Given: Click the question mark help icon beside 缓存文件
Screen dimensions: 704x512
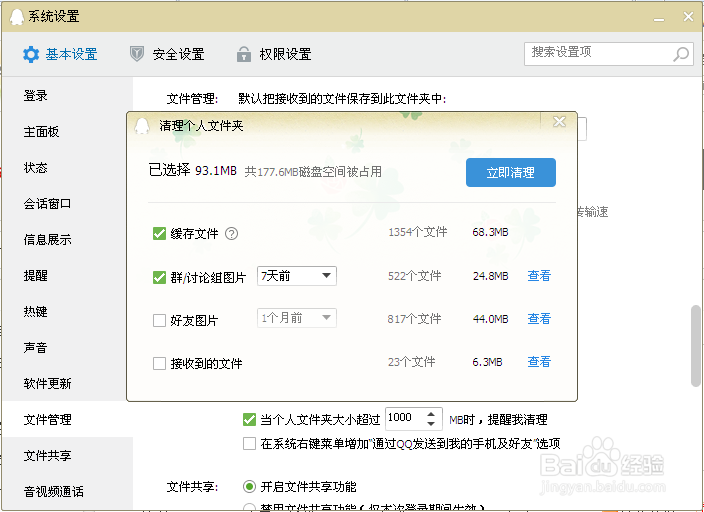Looking at the screenshot, I should coord(231,234).
